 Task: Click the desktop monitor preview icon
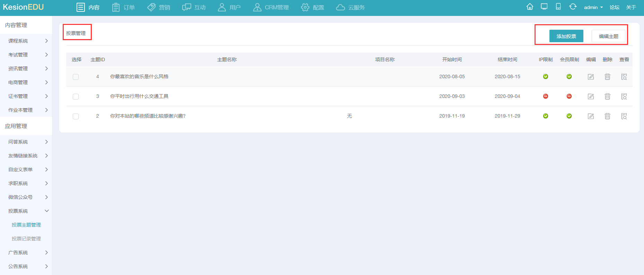(544, 7)
